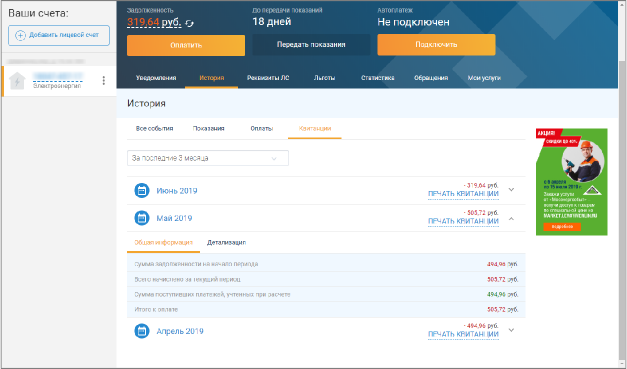Screen dimensions: 627x369
Task: Open the Статистика tab
Action: pyautogui.click(x=377, y=78)
